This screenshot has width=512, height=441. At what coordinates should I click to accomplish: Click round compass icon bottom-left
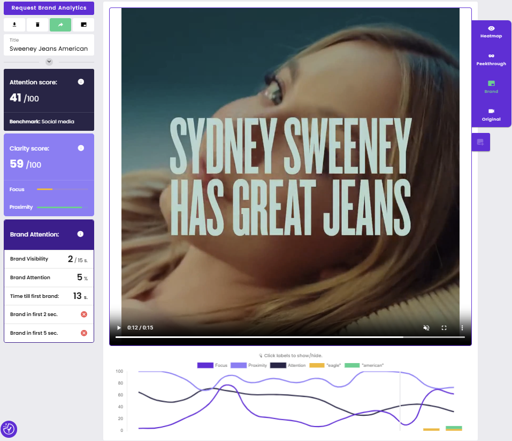click(9, 429)
